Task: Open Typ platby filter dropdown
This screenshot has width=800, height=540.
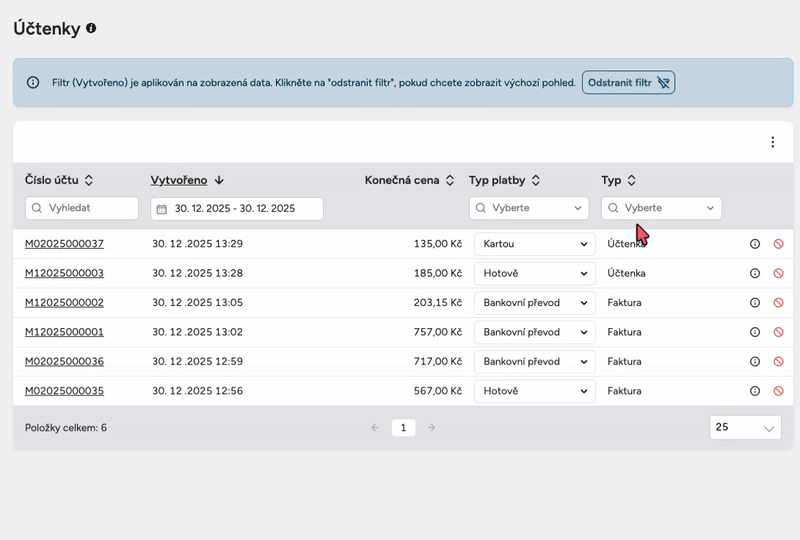Action: [529, 208]
